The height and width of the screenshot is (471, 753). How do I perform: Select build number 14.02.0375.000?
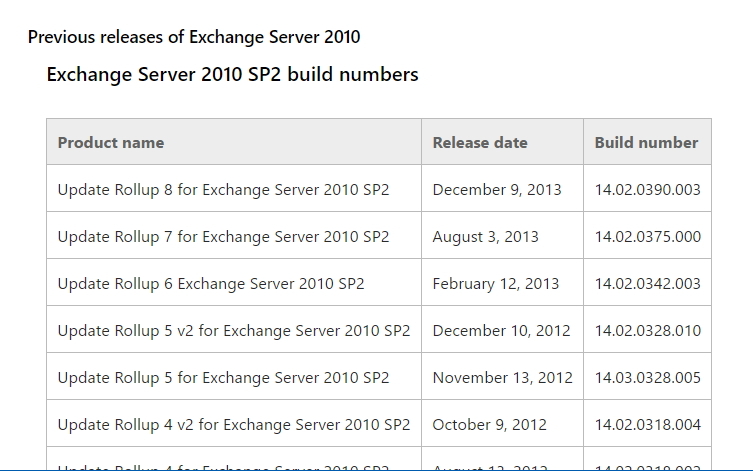[647, 236]
